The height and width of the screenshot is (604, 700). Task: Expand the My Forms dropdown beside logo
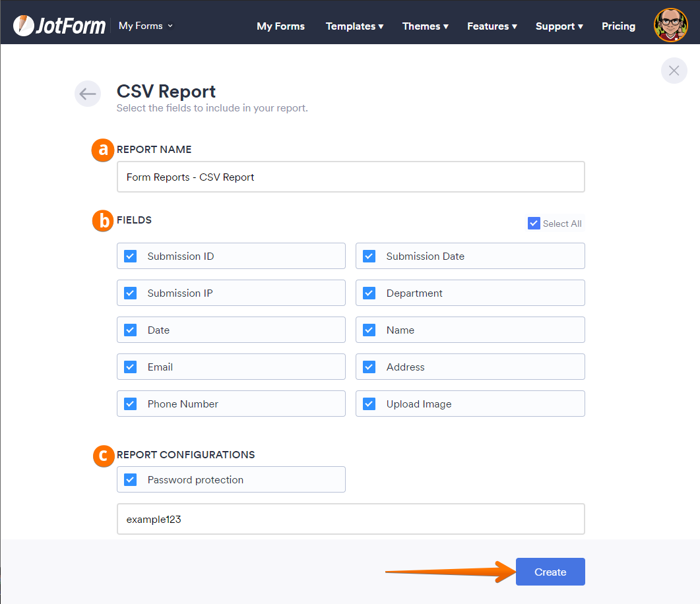click(146, 26)
